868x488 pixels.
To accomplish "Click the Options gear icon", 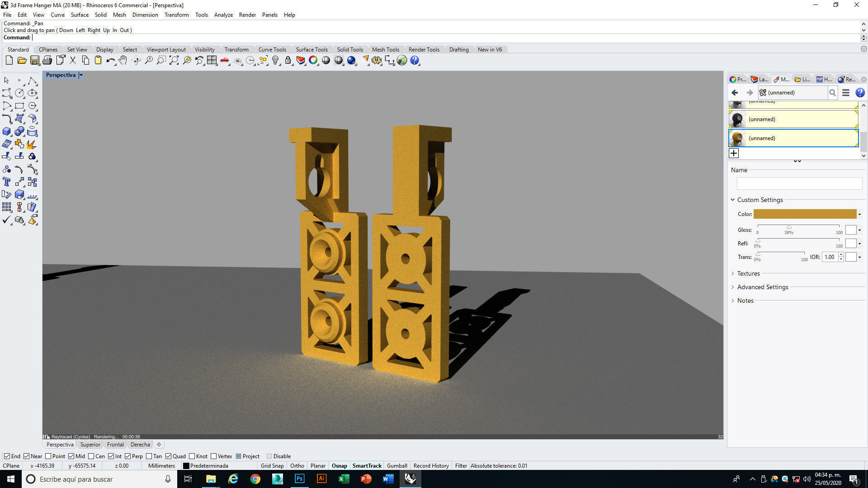I will point(377,60).
